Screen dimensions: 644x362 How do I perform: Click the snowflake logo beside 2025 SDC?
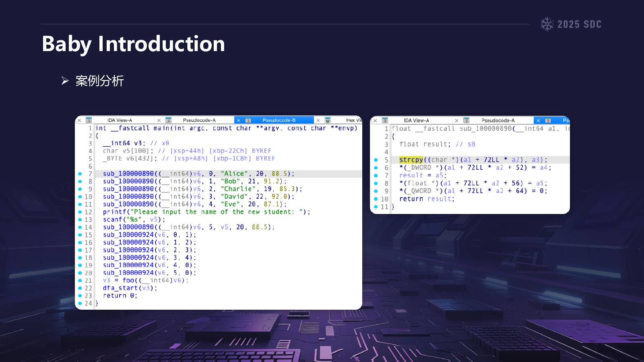click(547, 24)
